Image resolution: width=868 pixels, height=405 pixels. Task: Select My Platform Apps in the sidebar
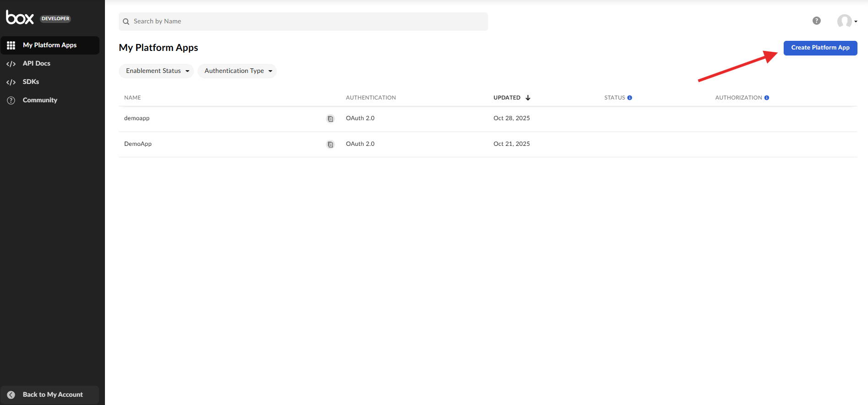50,45
